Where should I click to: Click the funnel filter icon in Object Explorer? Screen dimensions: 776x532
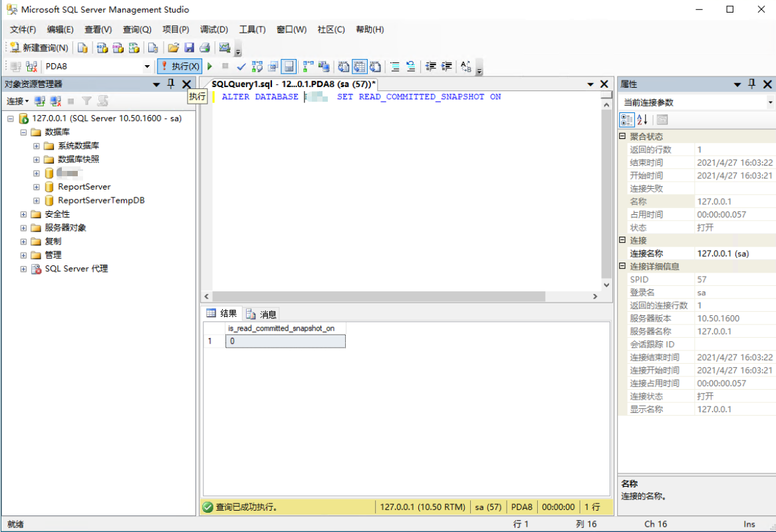[86, 101]
